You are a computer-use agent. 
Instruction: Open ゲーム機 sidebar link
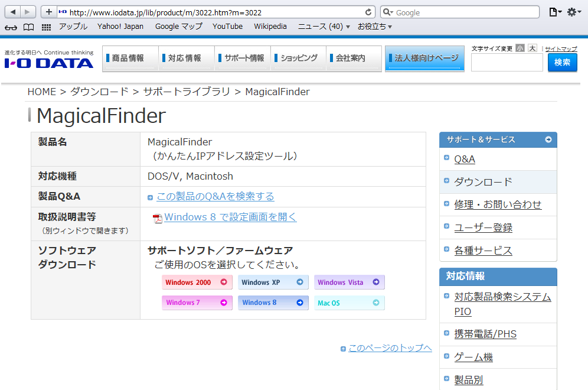point(473,357)
